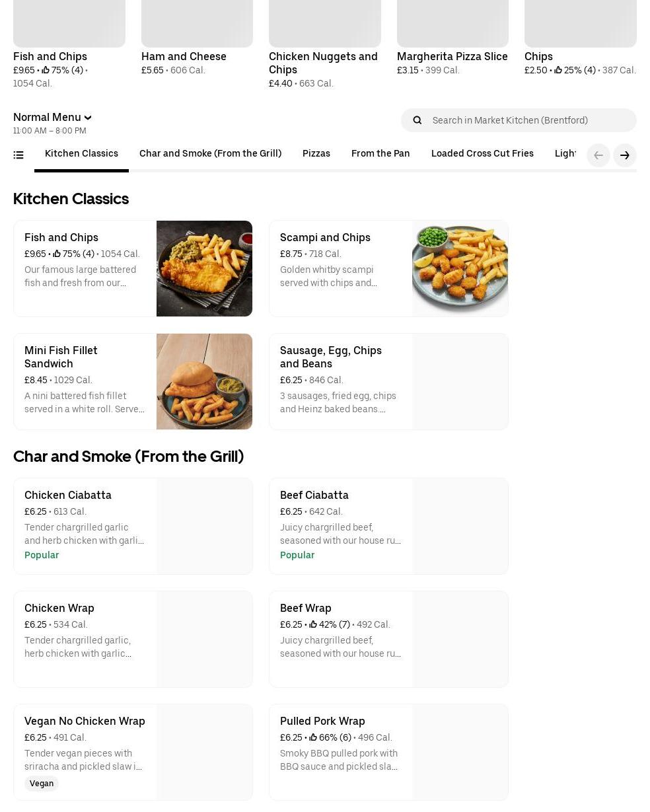The width and height of the screenshot is (650, 812).
Task: Select the From the Pan tab
Action: (380, 154)
